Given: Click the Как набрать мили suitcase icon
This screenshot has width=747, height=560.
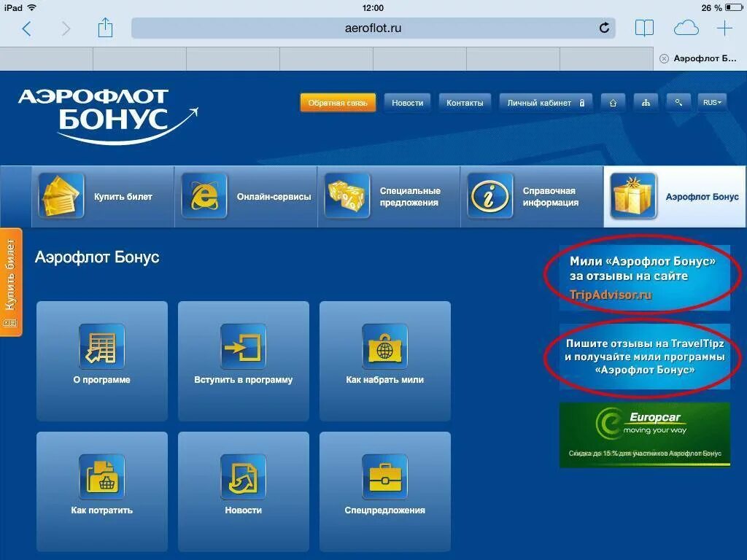Looking at the screenshot, I should click(x=384, y=346).
